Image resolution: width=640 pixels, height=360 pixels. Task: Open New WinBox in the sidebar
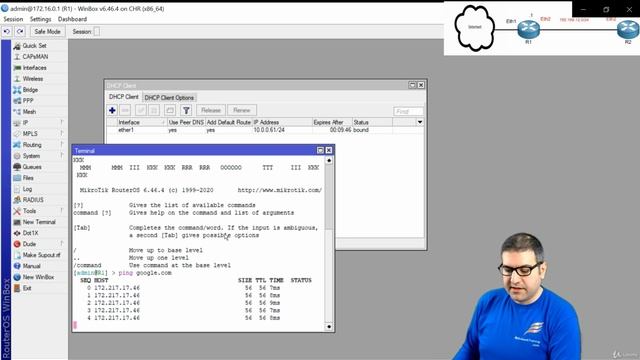[38, 277]
